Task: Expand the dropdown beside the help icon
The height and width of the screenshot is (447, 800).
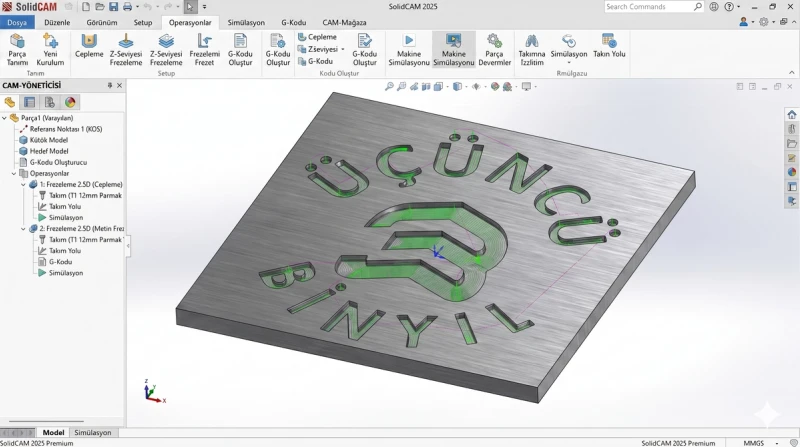Action: tap(738, 7)
